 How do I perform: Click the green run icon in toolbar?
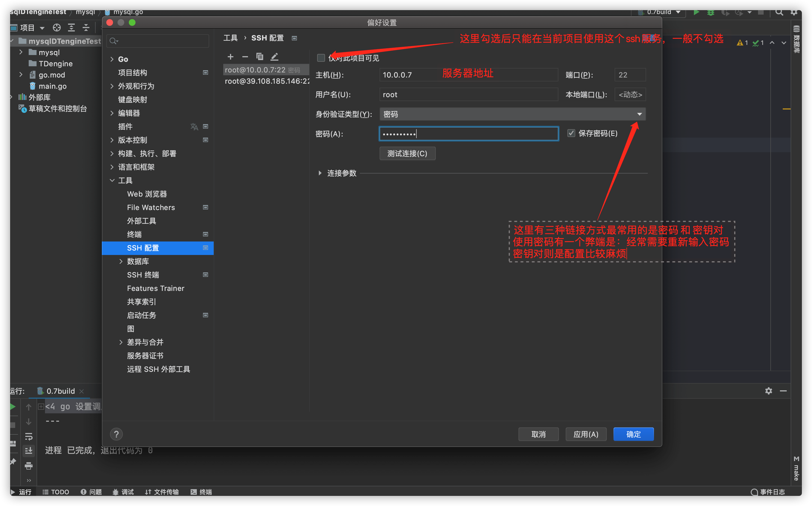click(696, 12)
